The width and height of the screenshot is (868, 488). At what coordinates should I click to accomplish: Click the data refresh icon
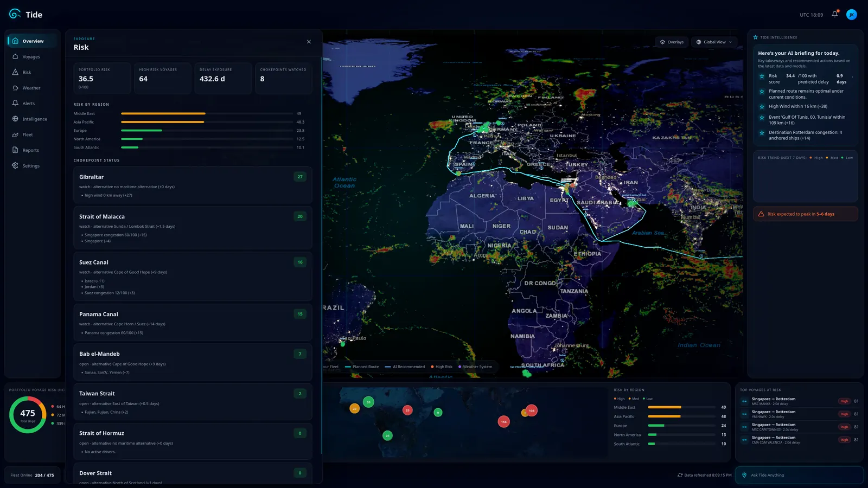[680, 475]
